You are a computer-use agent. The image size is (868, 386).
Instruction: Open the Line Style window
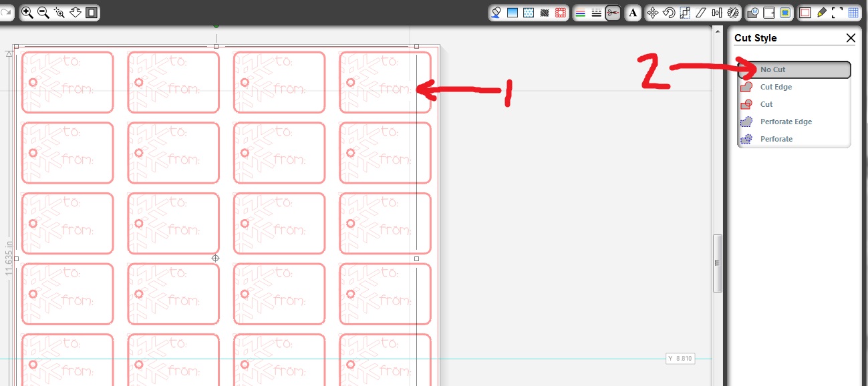[x=597, y=12]
